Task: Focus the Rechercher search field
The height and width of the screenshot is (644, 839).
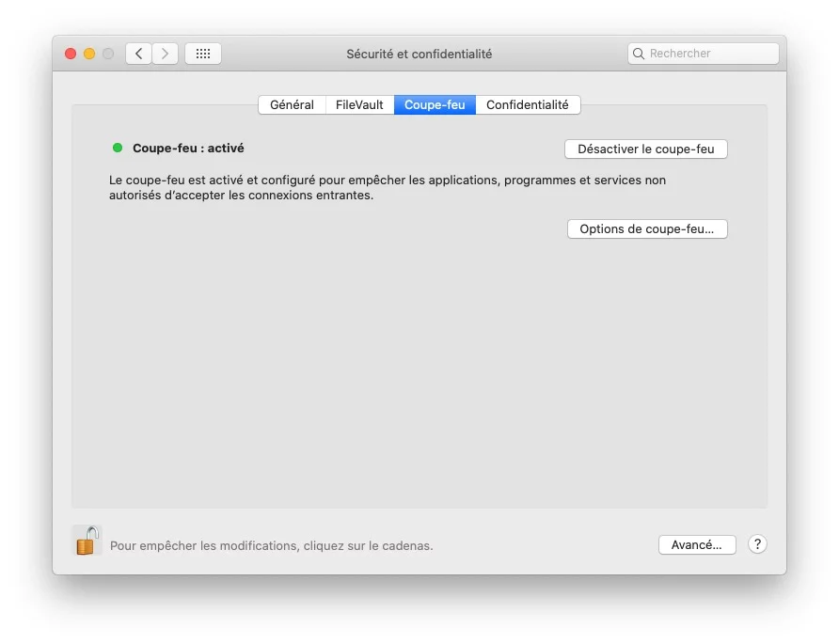Action: coord(710,55)
